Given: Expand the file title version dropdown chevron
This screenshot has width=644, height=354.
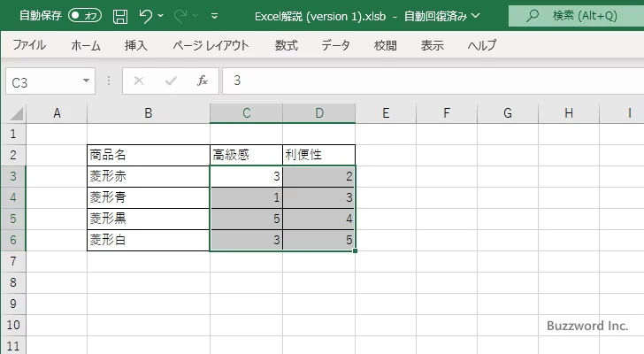Looking at the screenshot, I should coord(476,16).
